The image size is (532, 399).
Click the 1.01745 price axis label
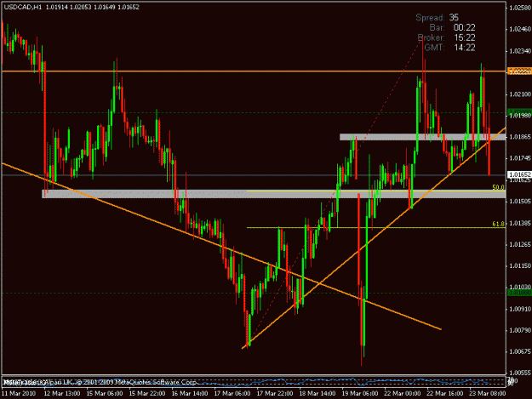[519, 158]
